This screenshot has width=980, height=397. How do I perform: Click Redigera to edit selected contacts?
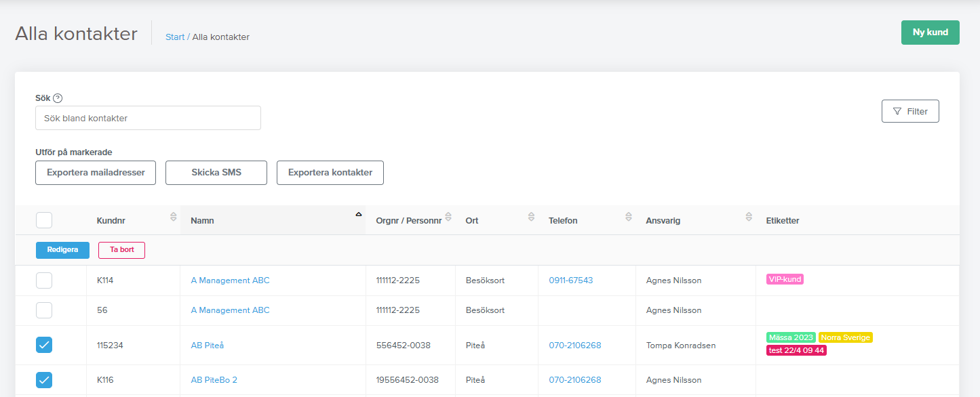point(62,250)
